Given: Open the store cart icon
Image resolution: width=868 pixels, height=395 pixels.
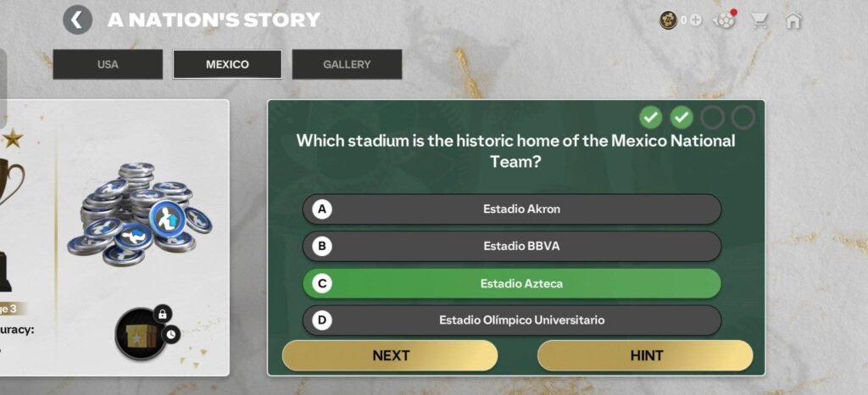Looking at the screenshot, I should pyautogui.click(x=759, y=20).
